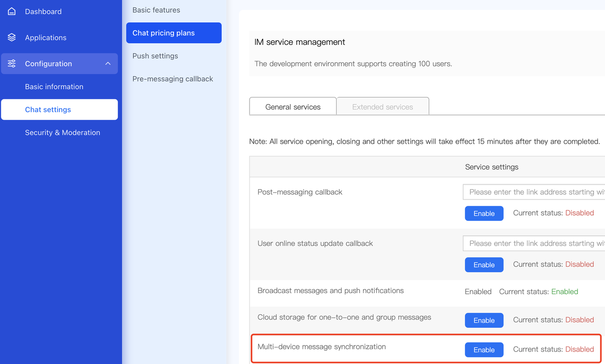Click Broadcast messages and push notifications label

point(330,291)
